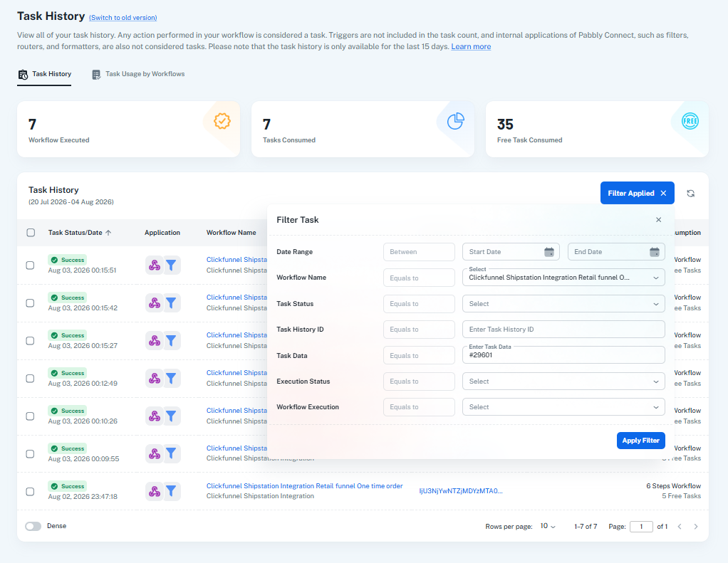Close the Filter Task panel
Image resolution: width=728 pixels, height=563 pixels.
coord(658,220)
